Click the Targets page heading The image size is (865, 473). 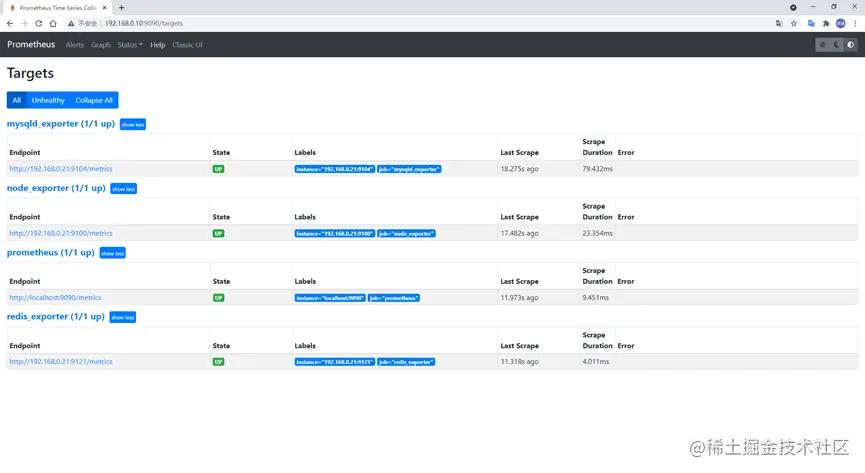click(30, 73)
